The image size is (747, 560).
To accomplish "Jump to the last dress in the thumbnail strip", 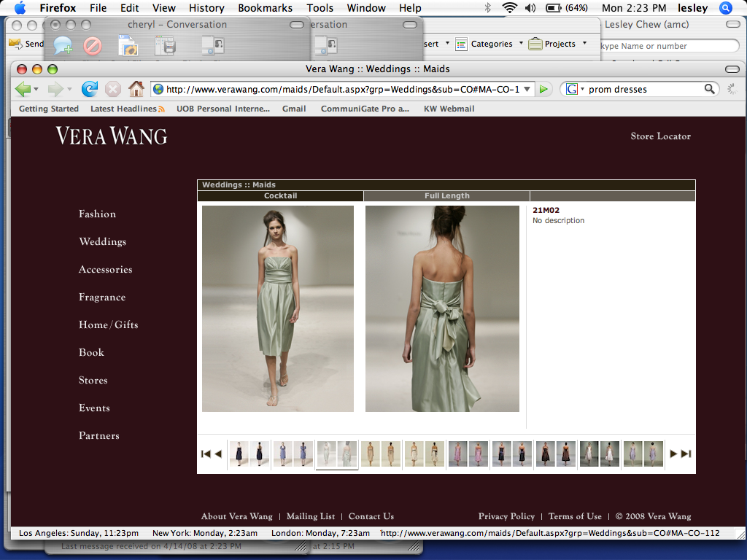I will pyautogui.click(x=686, y=454).
